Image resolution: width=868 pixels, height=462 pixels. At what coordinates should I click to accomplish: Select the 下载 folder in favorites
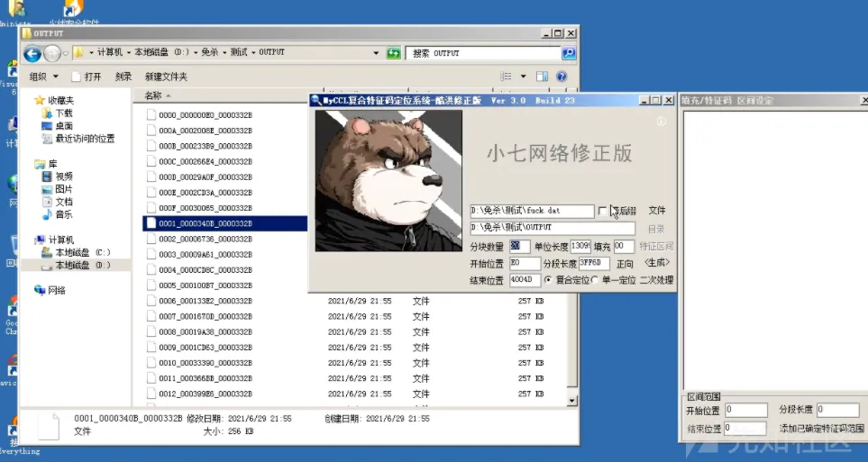[63, 113]
